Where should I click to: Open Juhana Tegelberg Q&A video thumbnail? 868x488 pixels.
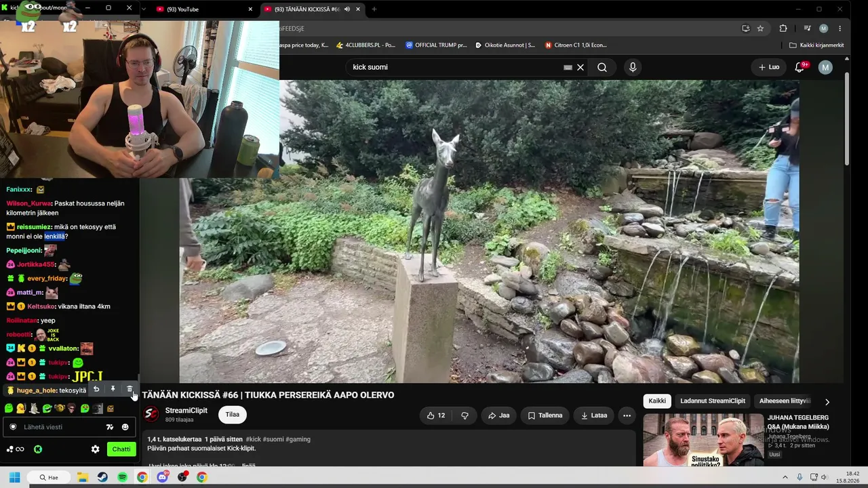click(703, 440)
